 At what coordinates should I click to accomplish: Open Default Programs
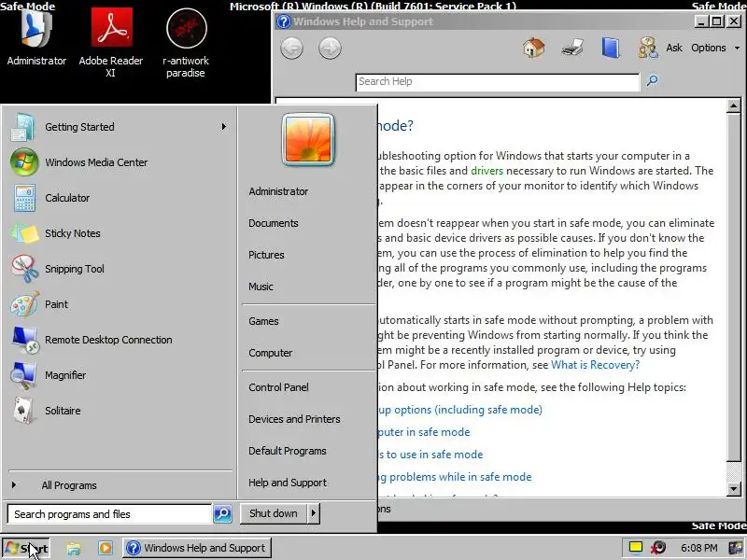click(287, 451)
